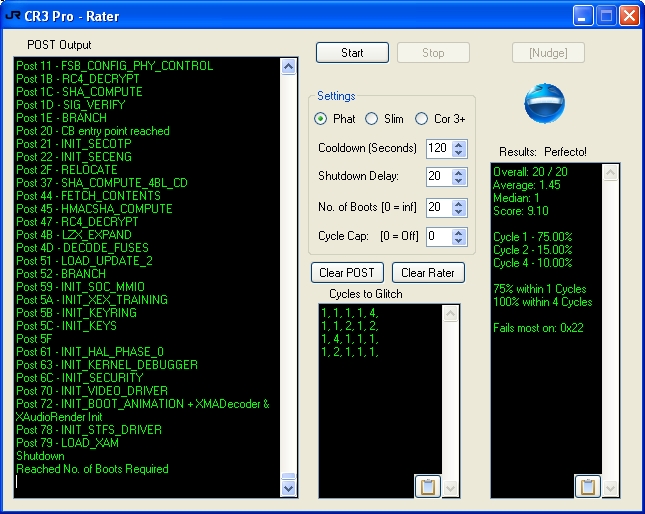Click the 'Shutdown' line in POST Output

coord(40,456)
